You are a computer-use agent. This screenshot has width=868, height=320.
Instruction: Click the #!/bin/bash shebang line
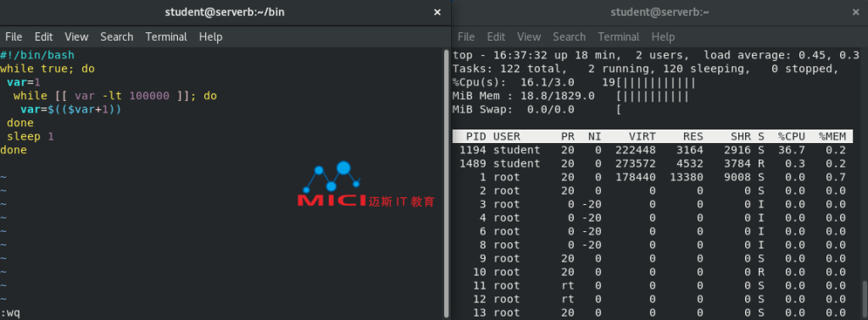click(37, 55)
